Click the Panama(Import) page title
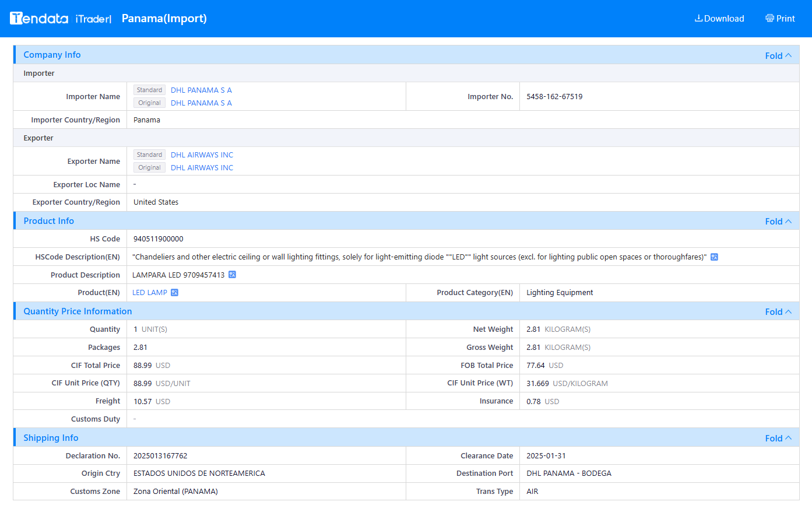The width and height of the screenshot is (812, 512). (x=164, y=19)
